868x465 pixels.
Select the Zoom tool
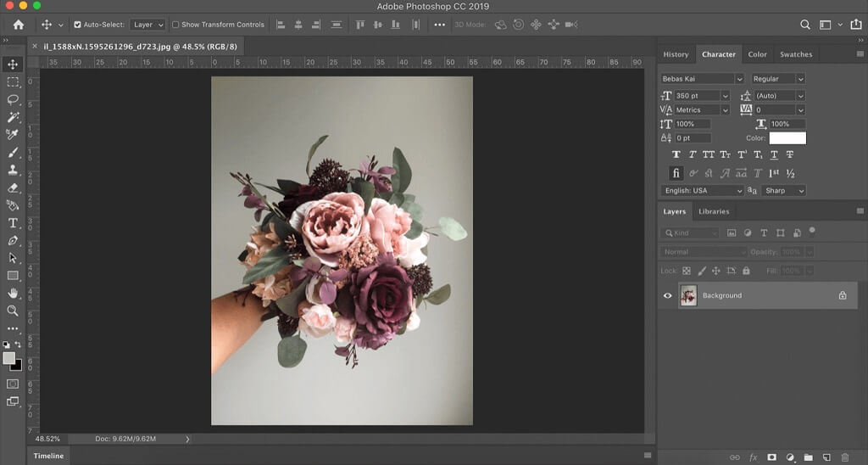(12, 311)
